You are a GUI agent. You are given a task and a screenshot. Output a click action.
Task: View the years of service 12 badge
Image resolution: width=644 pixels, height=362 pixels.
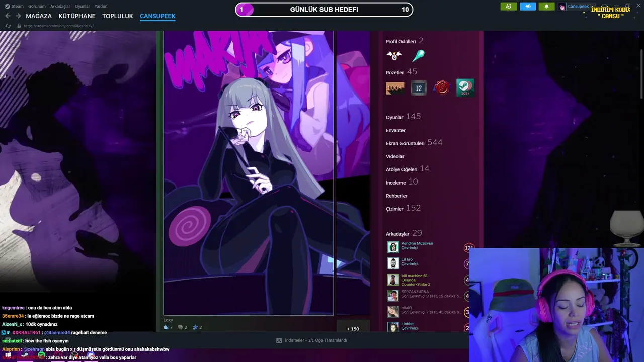click(418, 88)
